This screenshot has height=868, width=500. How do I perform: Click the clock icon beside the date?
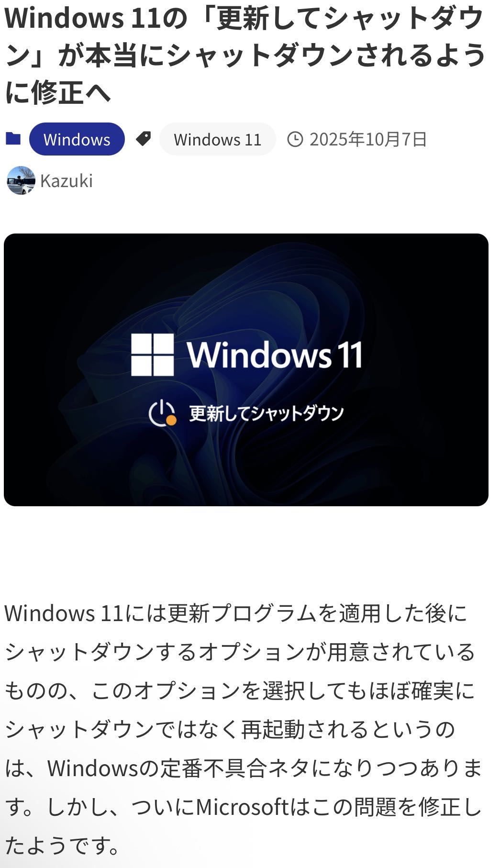tap(295, 139)
